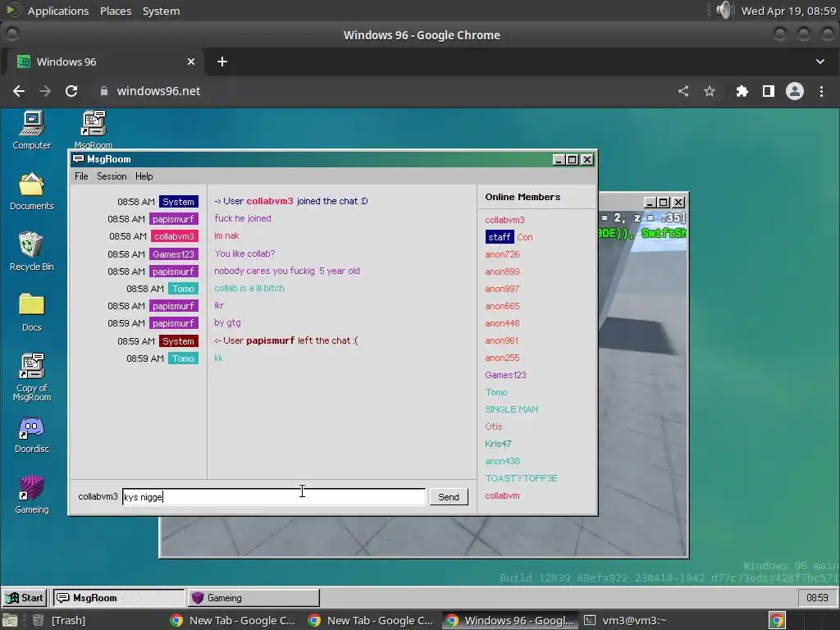
Task: Open the File menu in MsgRoom
Action: [81, 176]
